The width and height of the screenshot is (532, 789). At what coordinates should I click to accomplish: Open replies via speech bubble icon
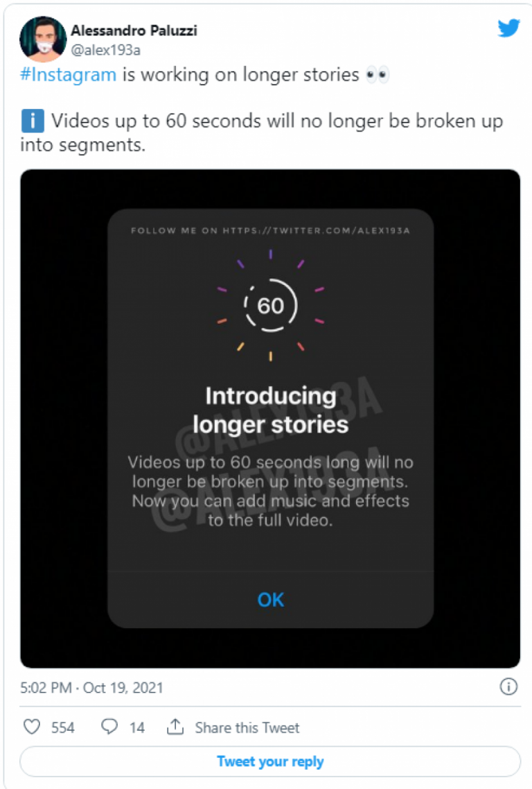click(x=109, y=727)
